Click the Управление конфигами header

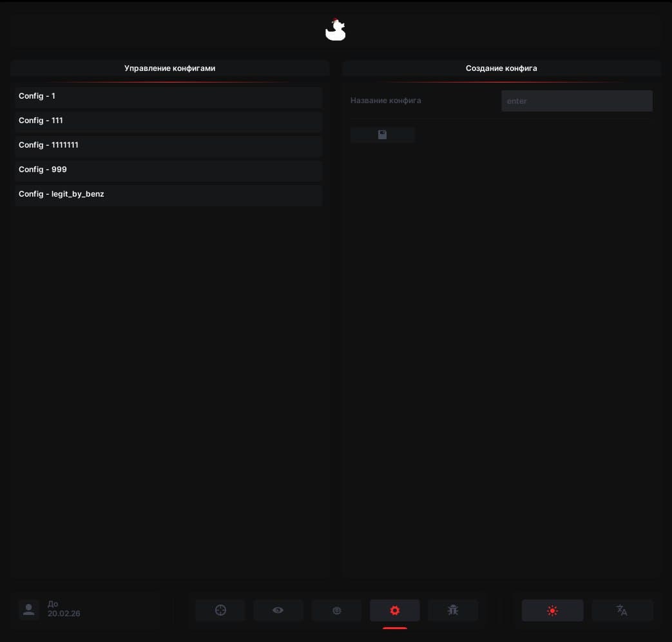click(169, 68)
